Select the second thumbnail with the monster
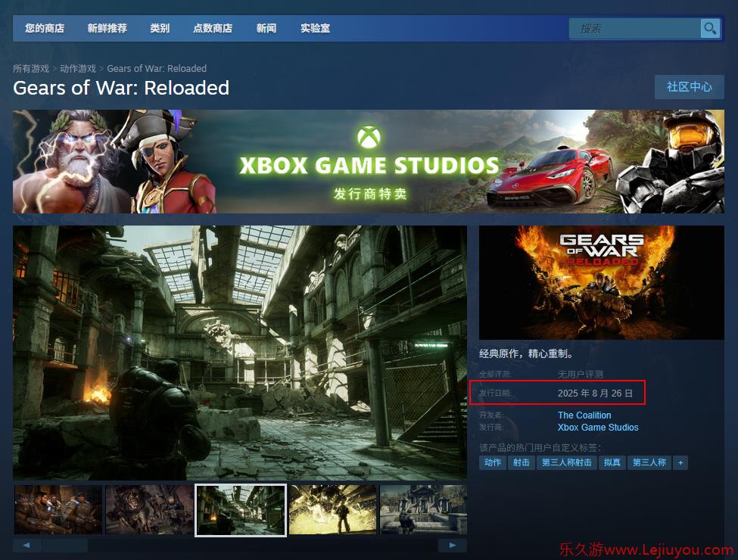Image resolution: width=738 pixels, height=560 pixels. pyautogui.click(x=150, y=509)
